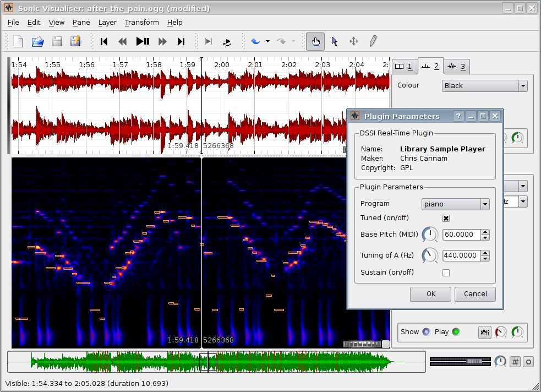This screenshot has height=392, width=541.
Task: Uncheck the Tuned (on/off) checkbox
Action: [x=446, y=218]
